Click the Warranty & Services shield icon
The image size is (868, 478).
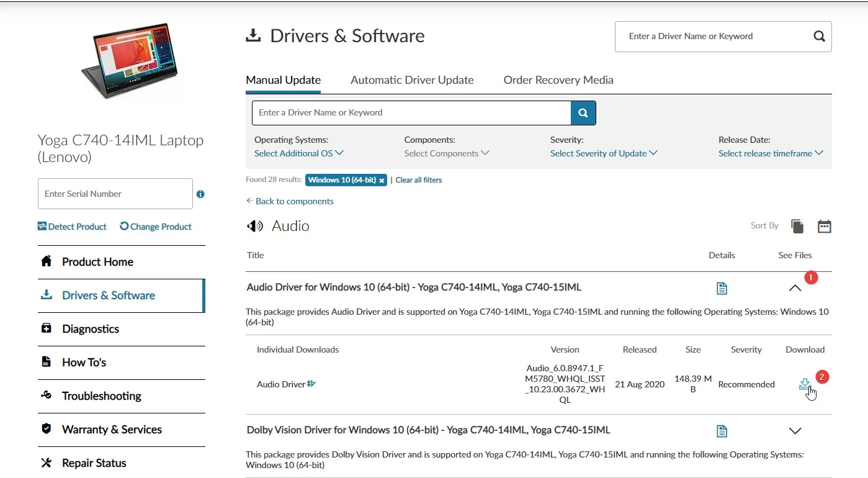click(x=46, y=429)
